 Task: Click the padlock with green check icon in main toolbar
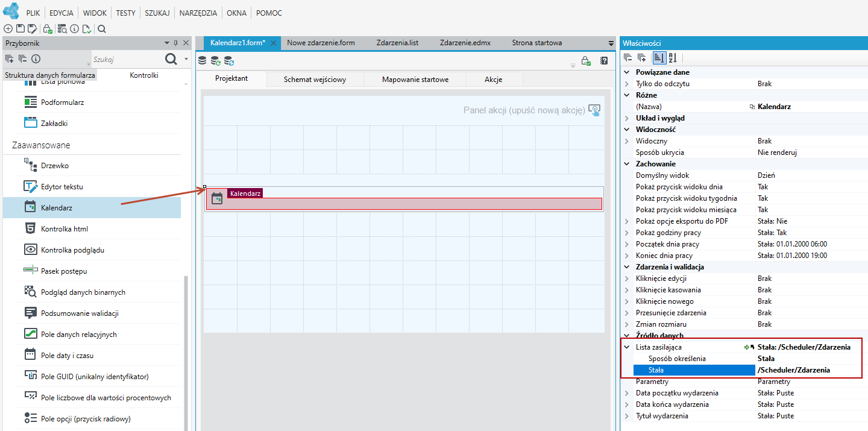[48, 28]
